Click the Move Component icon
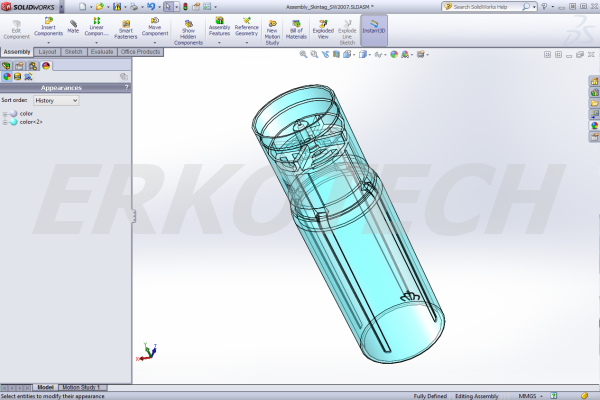The height and width of the screenshot is (400, 600). pyautogui.click(x=155, y=28)
